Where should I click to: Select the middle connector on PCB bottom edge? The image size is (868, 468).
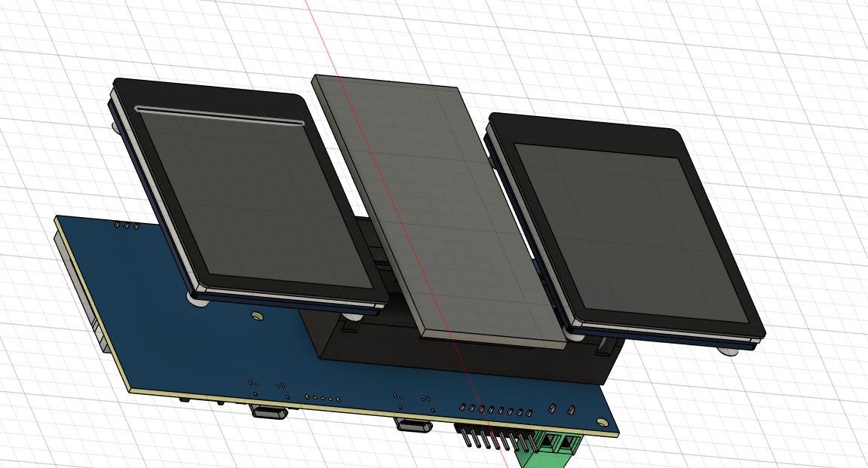(x=414, y=426)
